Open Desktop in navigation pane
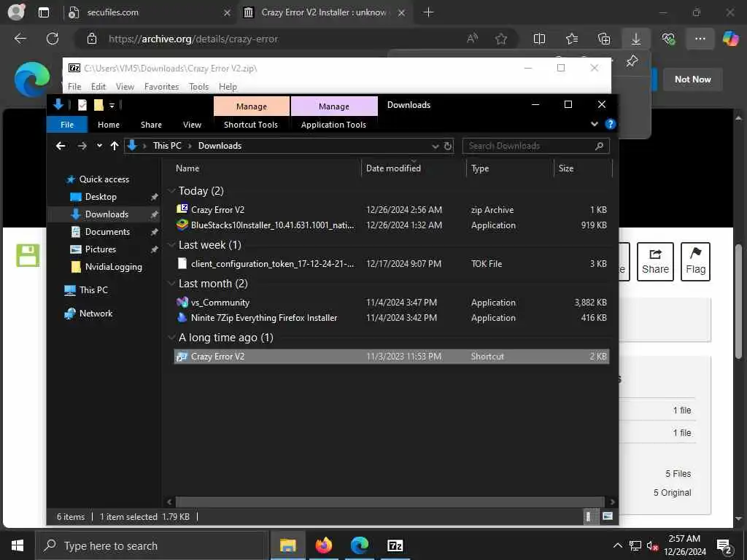Screen dimensions: 747x560 (101, 197)
